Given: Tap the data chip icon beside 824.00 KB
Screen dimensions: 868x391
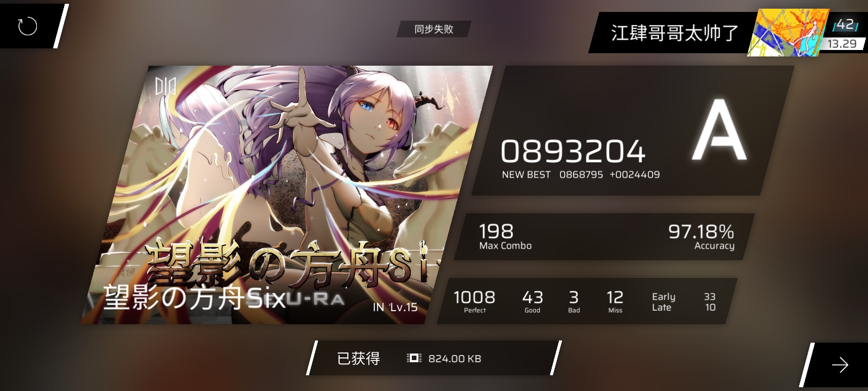Looking at the screenshot, I should [x=414, y=358].
